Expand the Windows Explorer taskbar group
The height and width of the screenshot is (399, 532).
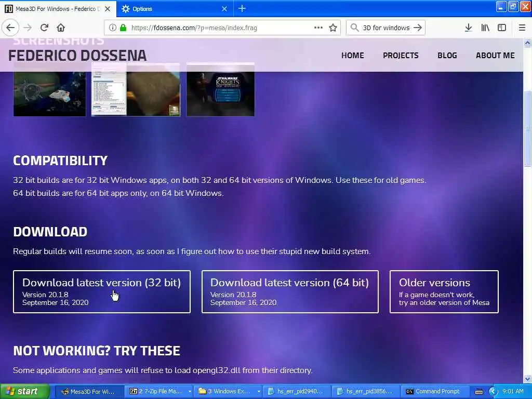point(229,392)
